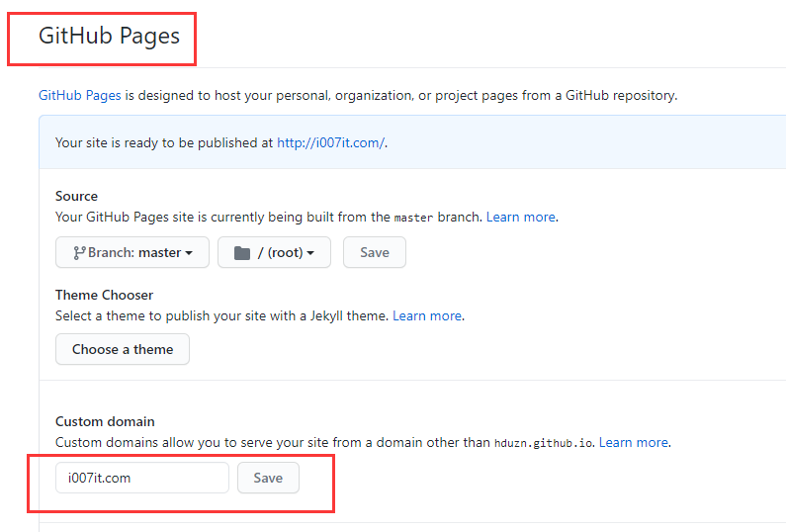The height and width of the screenshot is (532, 786).
Task: Click the Custom domain heading
Action: click(x=105, y=421)
